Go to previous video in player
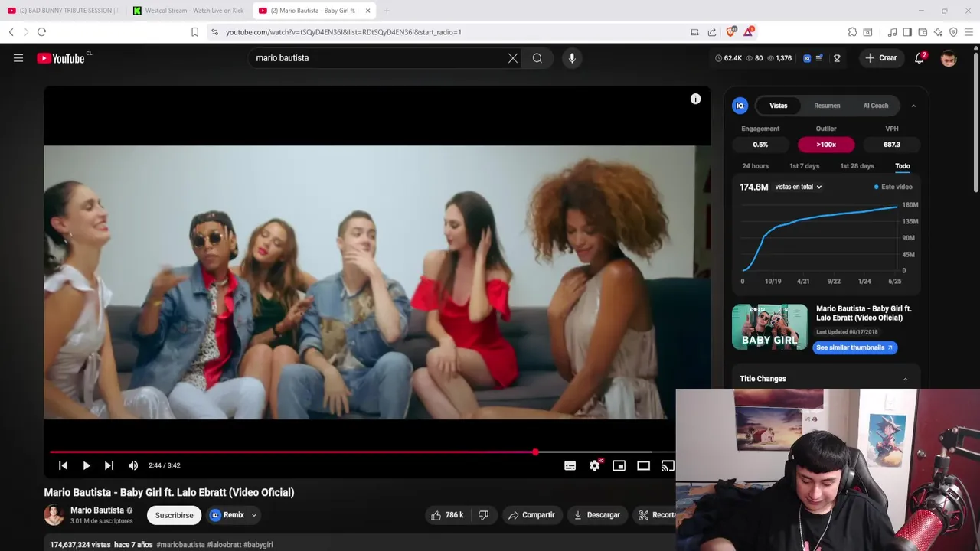Image resolution: width=980 pixels, height=551 pixels. (64, 465)
